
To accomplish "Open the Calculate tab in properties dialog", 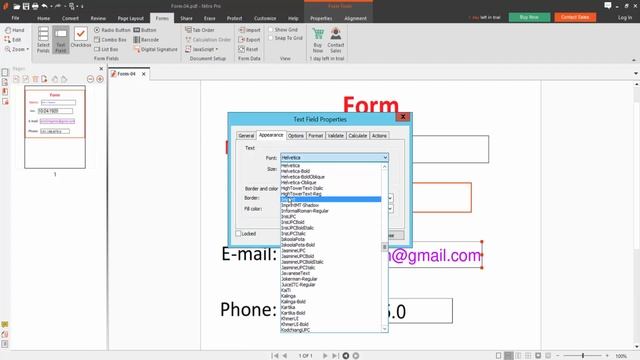I will [358, 136].
